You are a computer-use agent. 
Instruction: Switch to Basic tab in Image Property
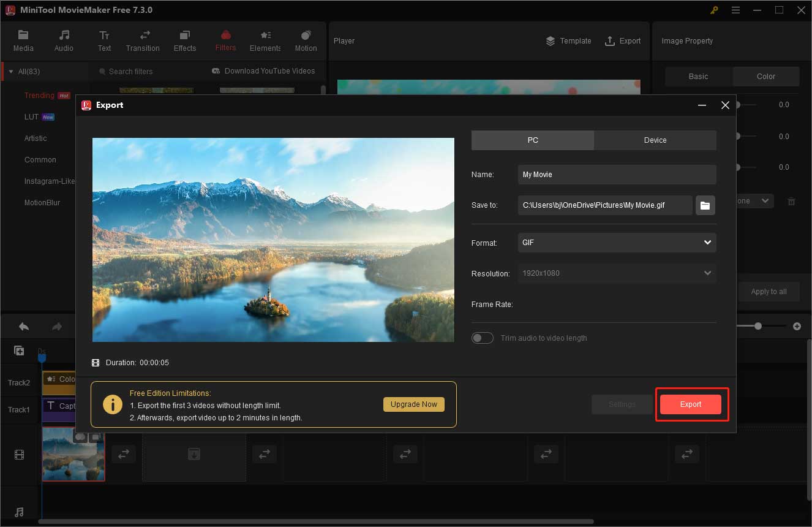(x=698, y=77)
